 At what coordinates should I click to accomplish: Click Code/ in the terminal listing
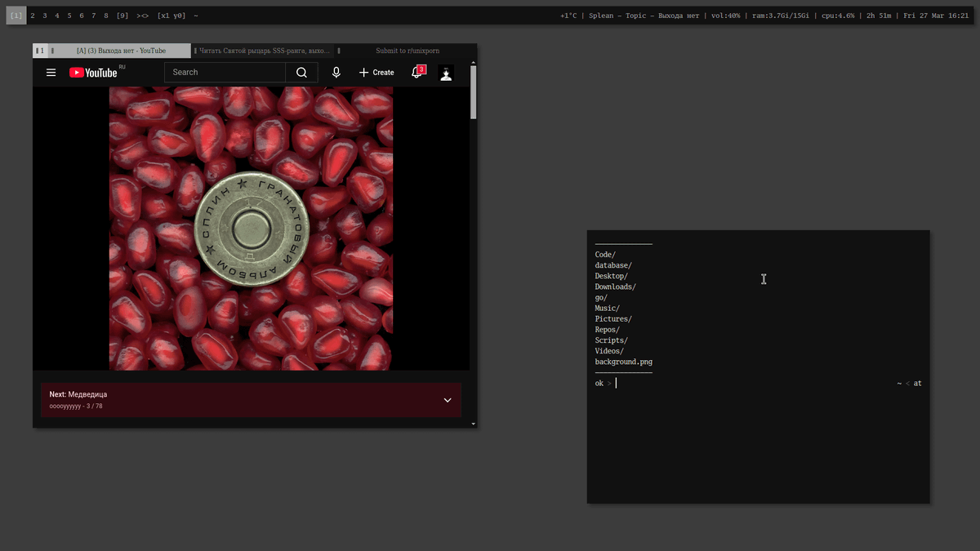pos(605,255)
